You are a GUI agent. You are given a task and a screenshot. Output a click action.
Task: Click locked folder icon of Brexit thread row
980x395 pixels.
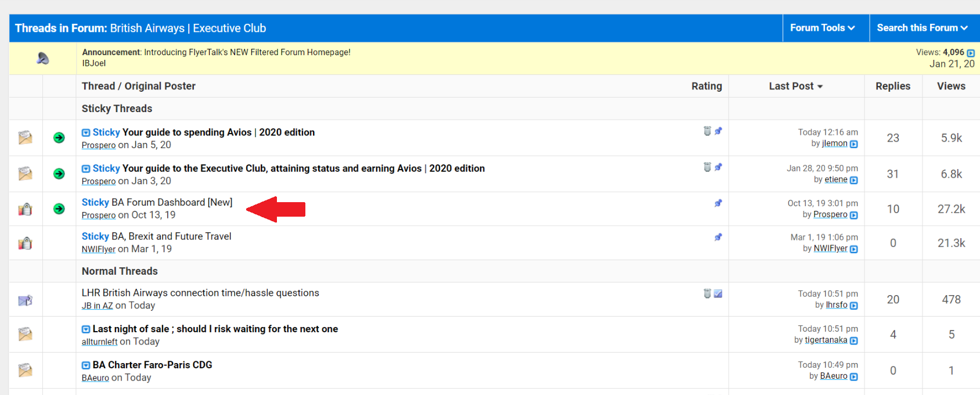click(x=25, y=243)
